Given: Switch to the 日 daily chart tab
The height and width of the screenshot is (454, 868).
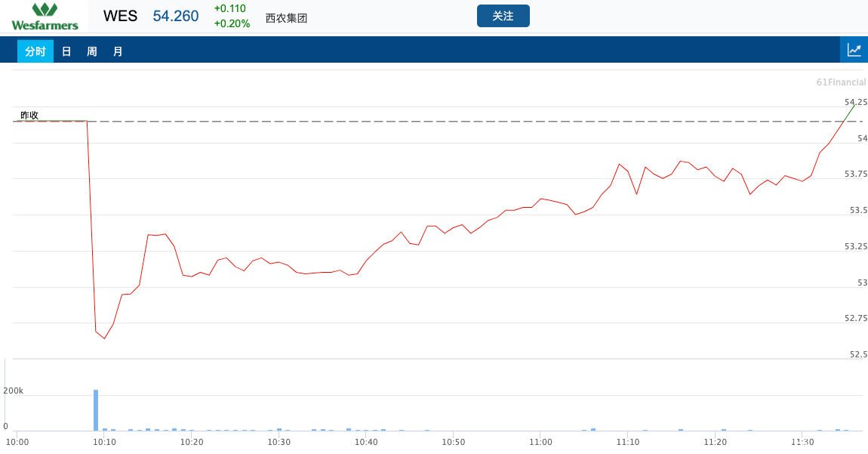Looking at the screenshot, I should click(66, 51).
